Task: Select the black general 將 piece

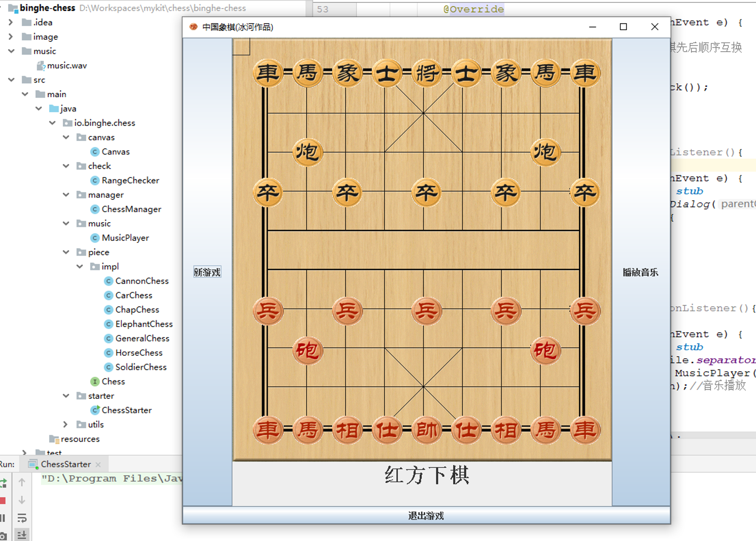Action: [x=426, y=73]
